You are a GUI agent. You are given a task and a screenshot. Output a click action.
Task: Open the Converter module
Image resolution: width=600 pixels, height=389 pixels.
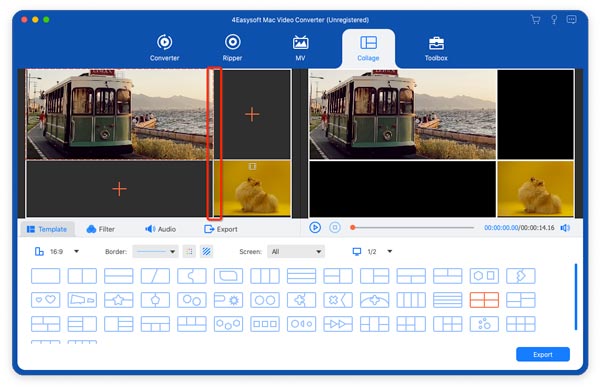(x=164, y=48)
